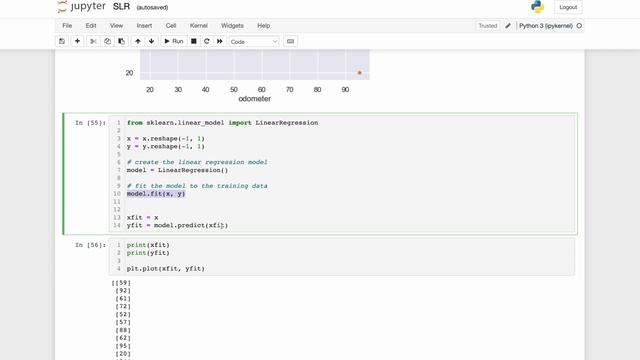
Task: Click the Jupyter logo
Action: [82, 7]
